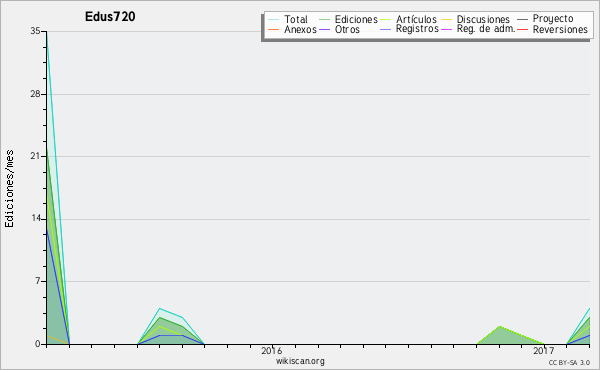
Task: Select the Registros legend entry
Action: tap(417, 29)
